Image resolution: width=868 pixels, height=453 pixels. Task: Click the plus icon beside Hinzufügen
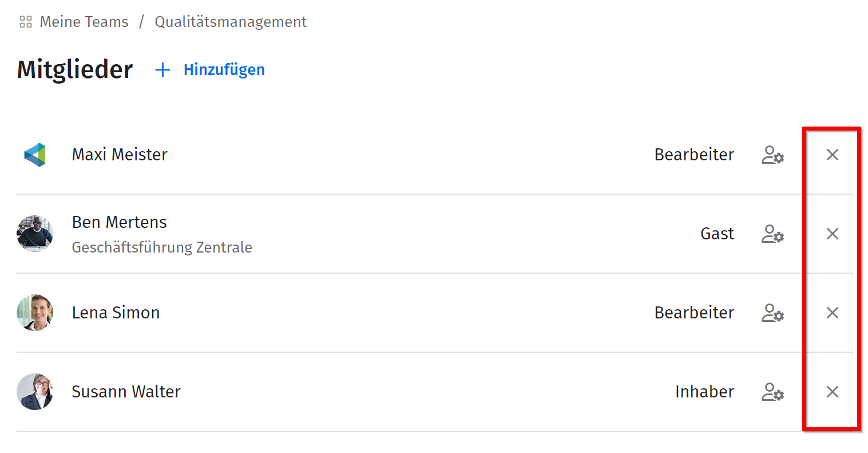click(163, 70)
